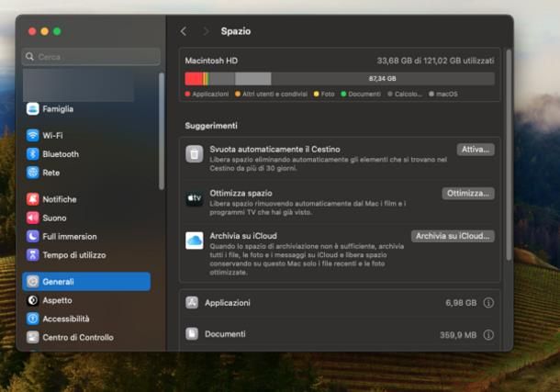Screen dimensions: 560x392
Task: Click the trash icon for Svuota Cestino
Action: [195, 154]
